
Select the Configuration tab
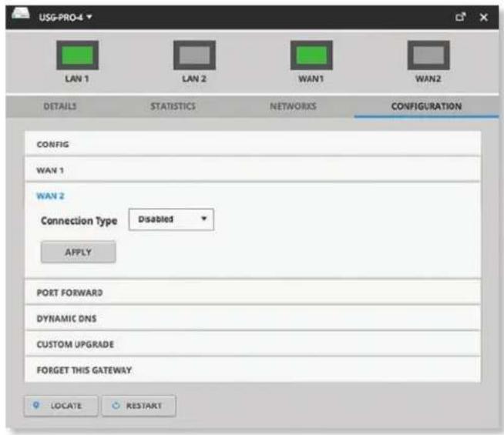coord(426,106)
